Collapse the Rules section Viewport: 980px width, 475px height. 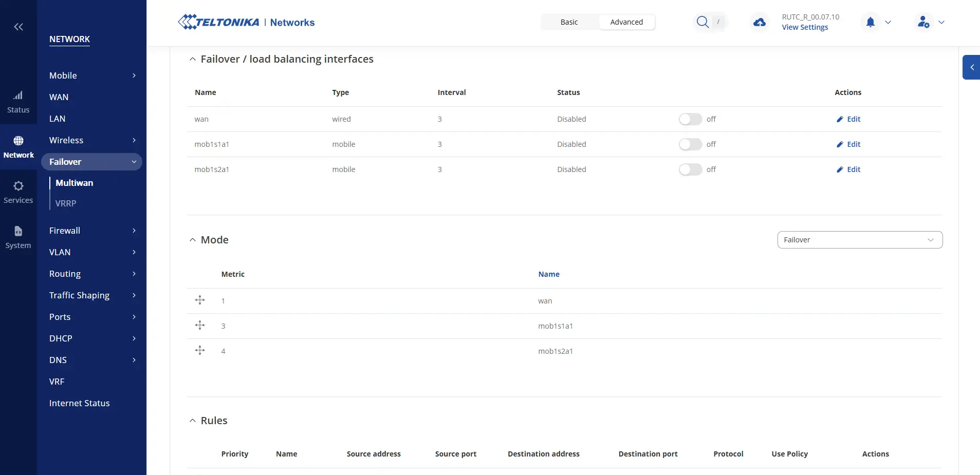(x=193, y=421)
